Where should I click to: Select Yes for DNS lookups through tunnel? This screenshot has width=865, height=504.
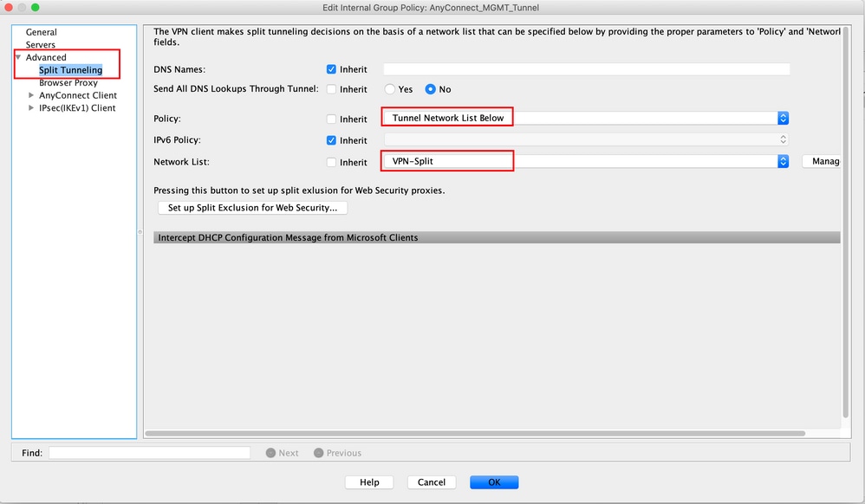coord(389,89)
